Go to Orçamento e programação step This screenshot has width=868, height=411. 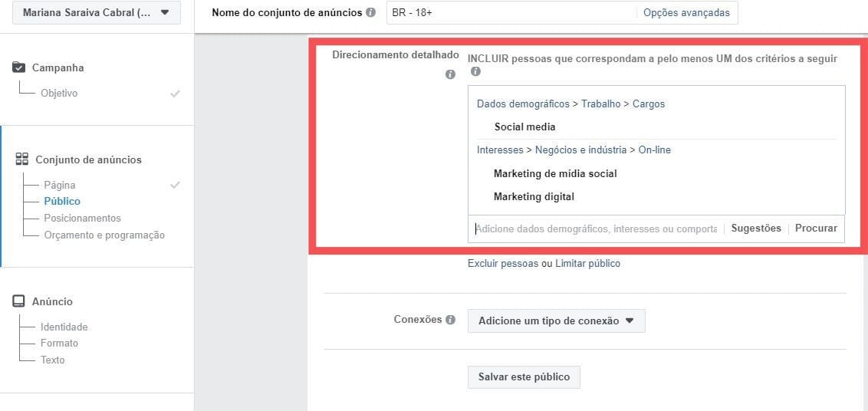(x=104, y=235)
